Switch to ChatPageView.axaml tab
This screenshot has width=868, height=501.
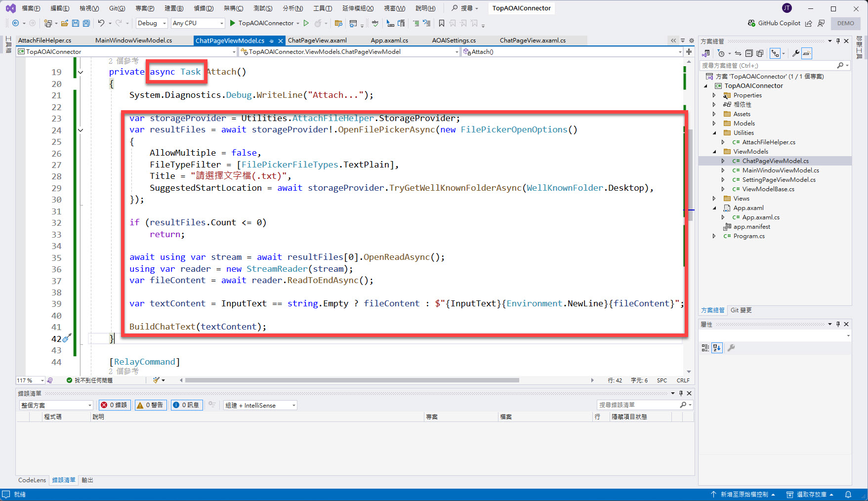point(317,41)
